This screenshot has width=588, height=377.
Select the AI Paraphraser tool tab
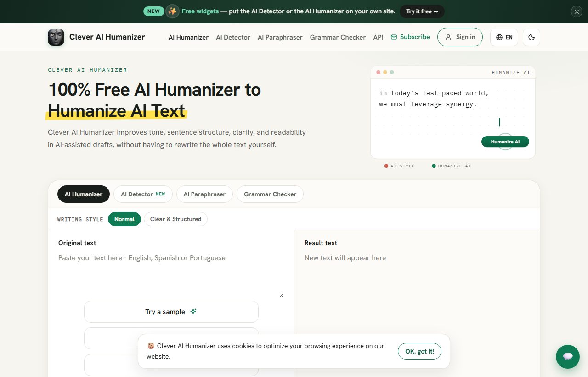(x=204, y=194)
